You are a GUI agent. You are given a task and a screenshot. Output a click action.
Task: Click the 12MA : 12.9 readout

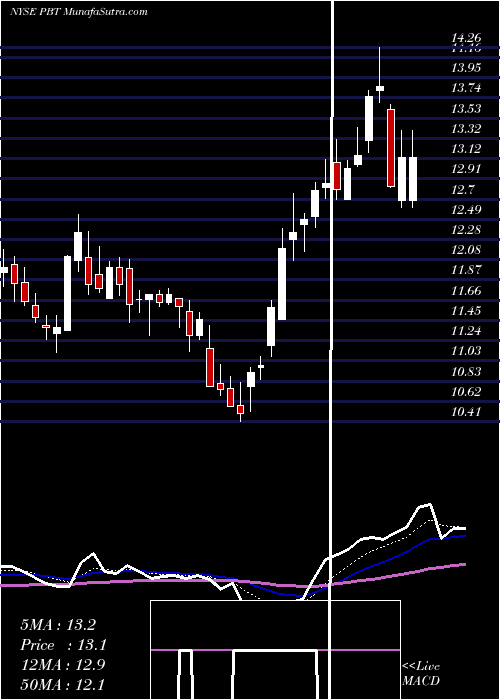click(62, 664)
